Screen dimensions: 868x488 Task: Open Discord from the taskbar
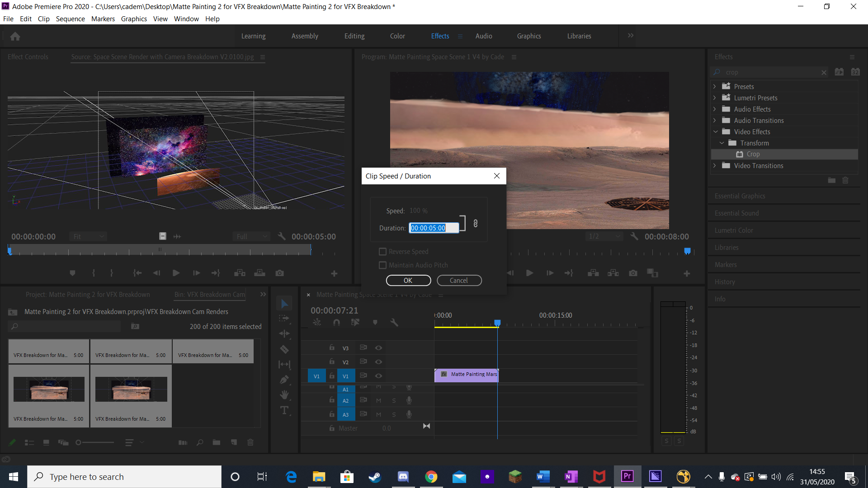(x=403, y=477)
